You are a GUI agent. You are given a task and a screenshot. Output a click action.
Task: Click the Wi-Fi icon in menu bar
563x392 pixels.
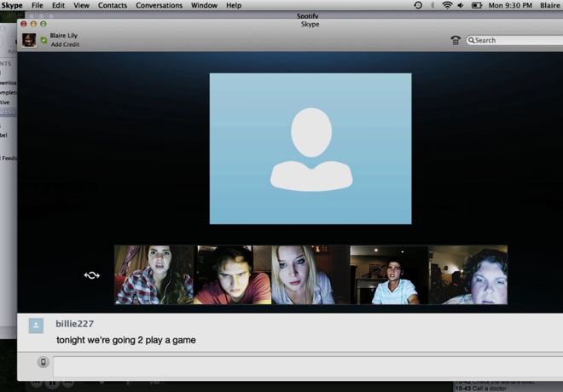click(447, 5)
